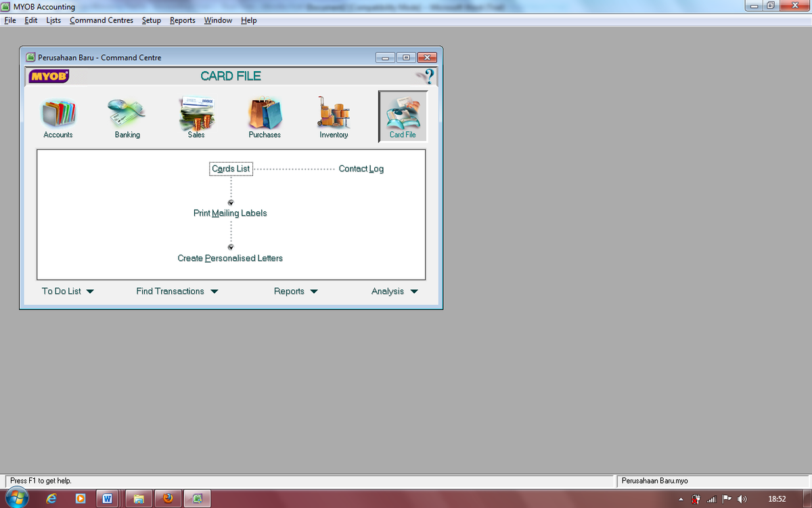Switch to Microsoft Word in taskbar

click(x=107, y=499)
